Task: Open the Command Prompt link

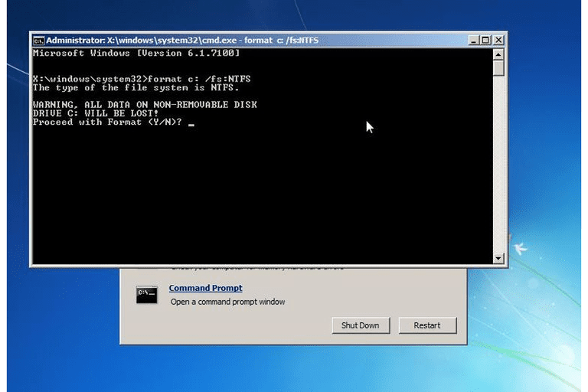Action: coord(205,288)
